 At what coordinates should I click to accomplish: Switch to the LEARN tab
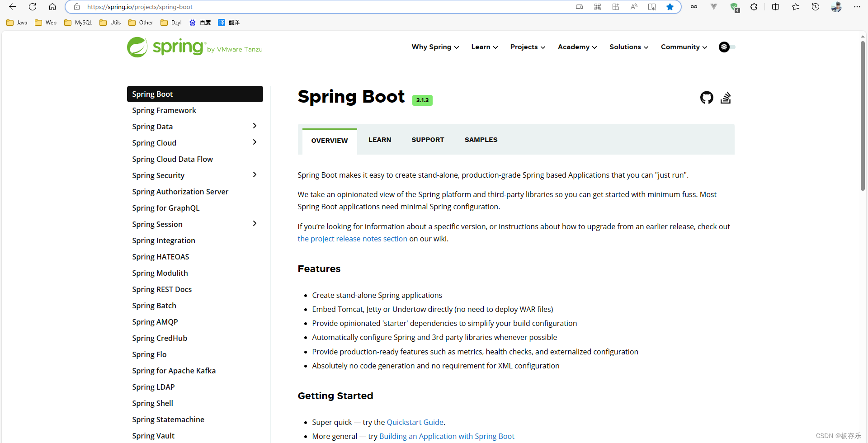(x=380, y=140)
